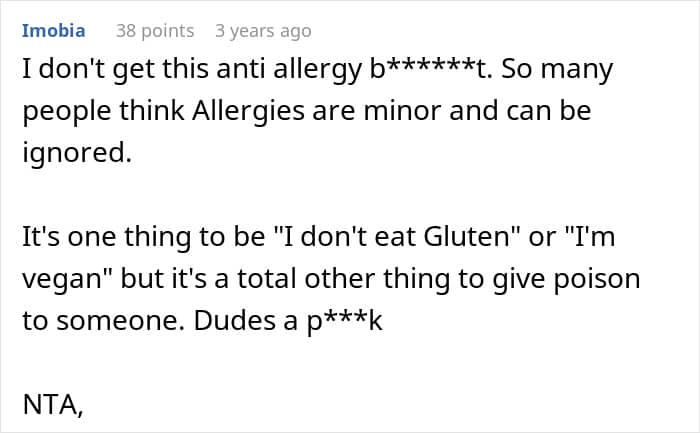Click the word people in comment
This screenshot has width=700, height=433.
coord(67,112)
